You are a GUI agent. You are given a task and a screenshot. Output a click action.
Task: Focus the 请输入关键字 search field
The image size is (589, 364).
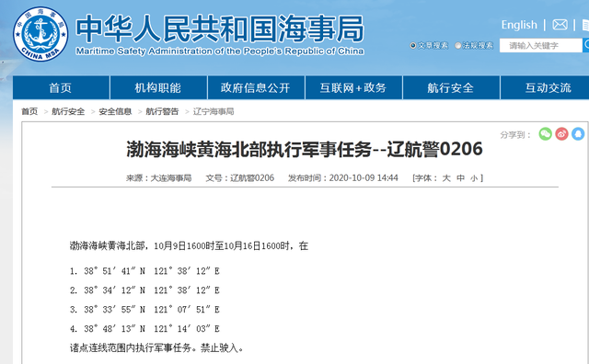pyautogui.click(x=540, y=45)
